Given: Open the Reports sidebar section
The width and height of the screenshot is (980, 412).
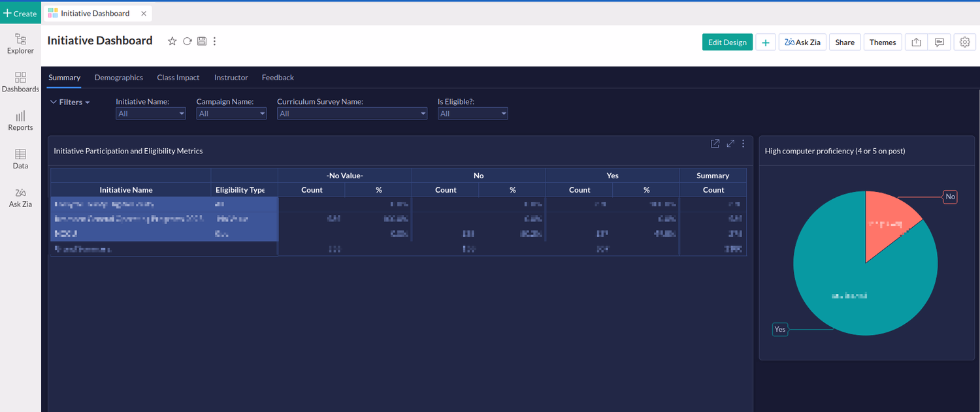Looking at the screenshot, I should (x=20, y=121).
